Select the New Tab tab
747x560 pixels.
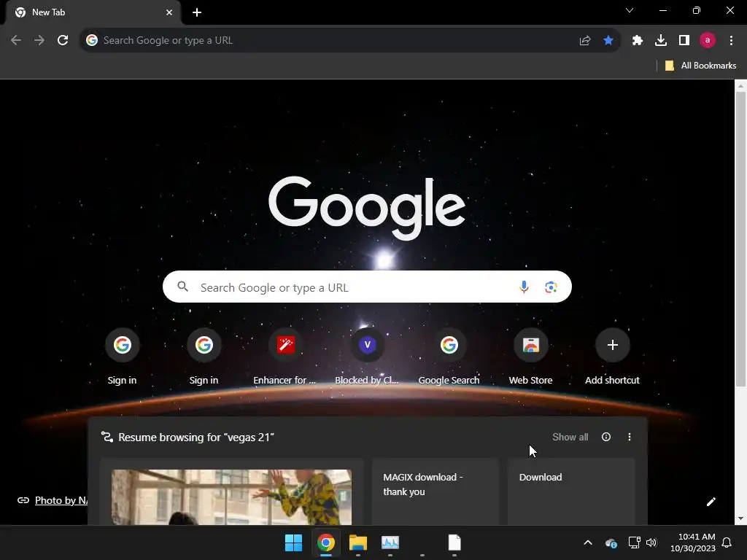point(93,12)
